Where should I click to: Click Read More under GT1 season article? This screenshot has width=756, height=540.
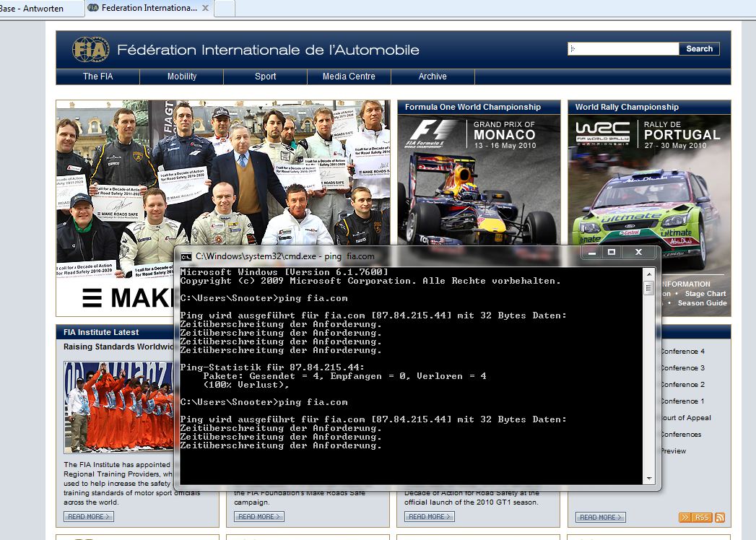coord(429,516)
